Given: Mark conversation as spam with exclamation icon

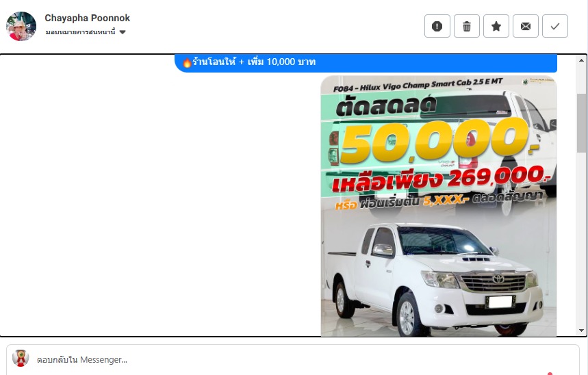Looking at the screenshot, I should 437,26.
